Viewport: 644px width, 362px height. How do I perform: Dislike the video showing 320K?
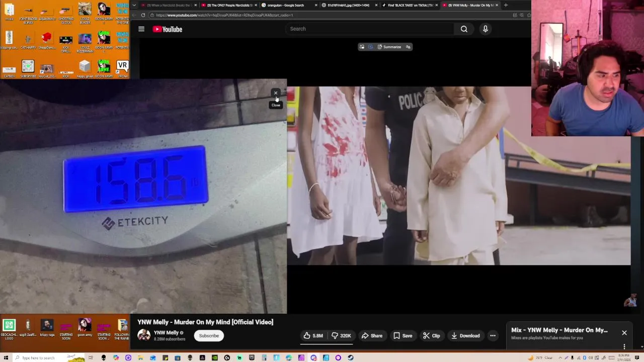[341, 336]
